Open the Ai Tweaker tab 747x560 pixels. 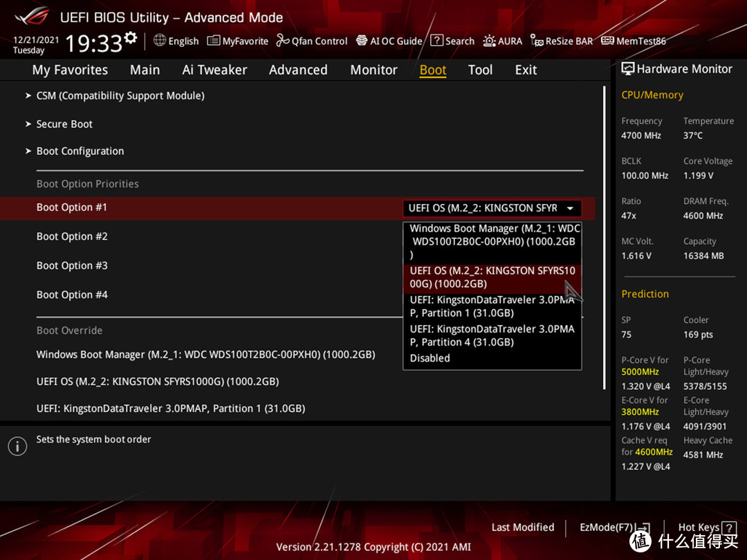(214, 70)
